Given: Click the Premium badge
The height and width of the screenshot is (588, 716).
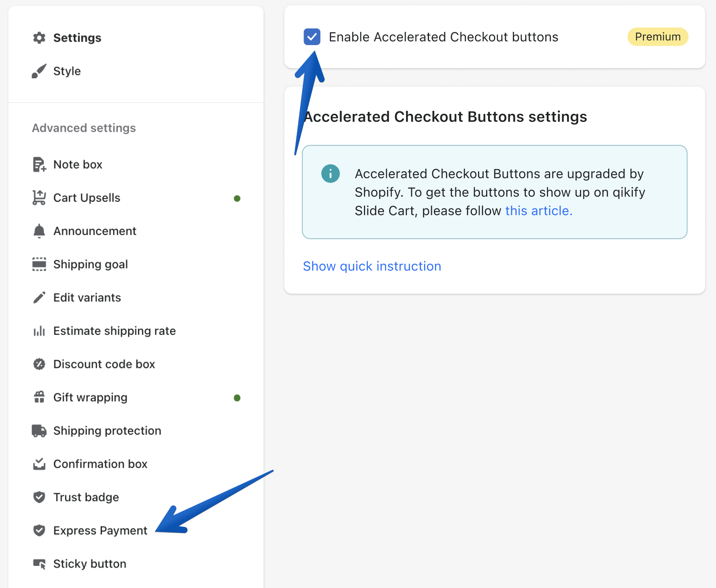Looking at the screenshot, I should click(658, 37).
